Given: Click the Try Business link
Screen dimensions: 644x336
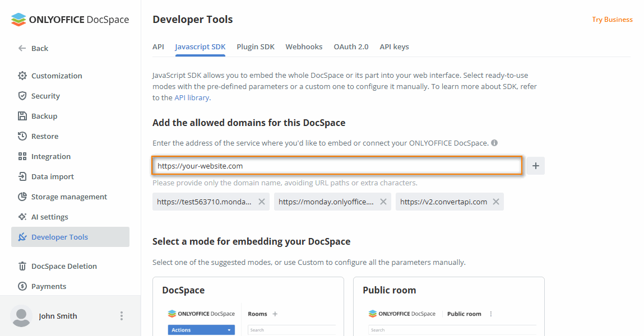Looking at the screenshot, I should point(612,20).
